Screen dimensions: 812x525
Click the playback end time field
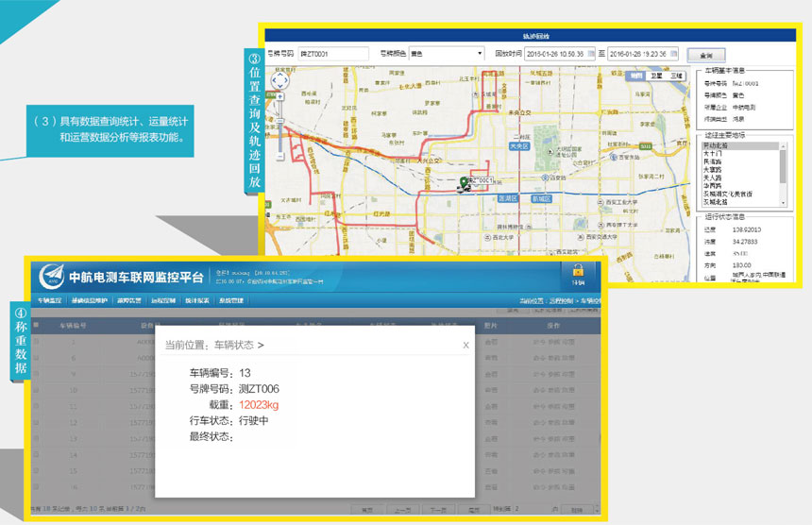pos(643,53)
